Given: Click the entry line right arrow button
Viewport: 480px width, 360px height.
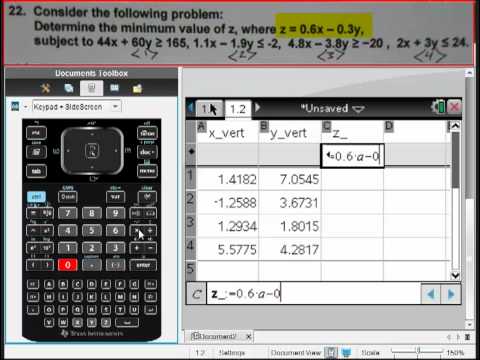Looking at the screenshot, I should coord(451,294).
